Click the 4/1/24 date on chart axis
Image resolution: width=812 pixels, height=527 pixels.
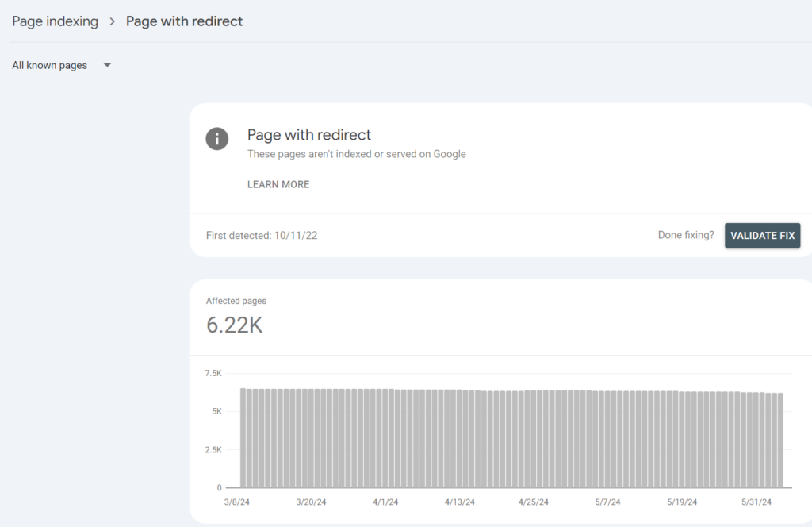(385, 502)
